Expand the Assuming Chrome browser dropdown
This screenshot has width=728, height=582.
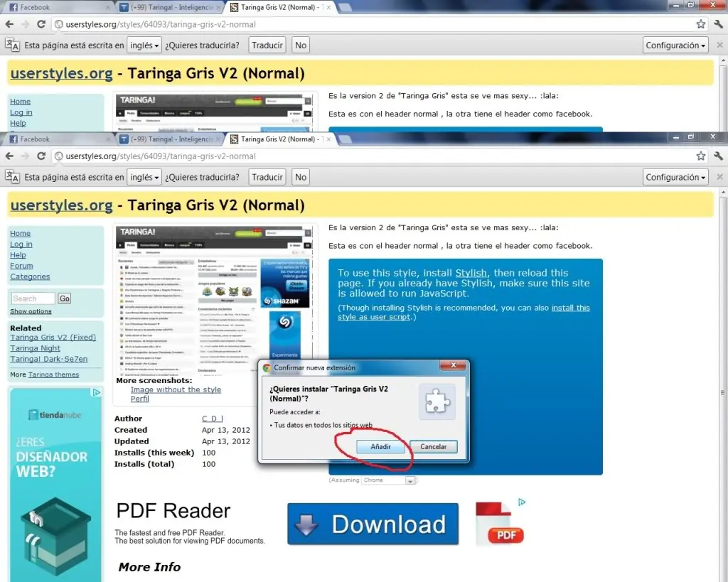pos(389,480)
